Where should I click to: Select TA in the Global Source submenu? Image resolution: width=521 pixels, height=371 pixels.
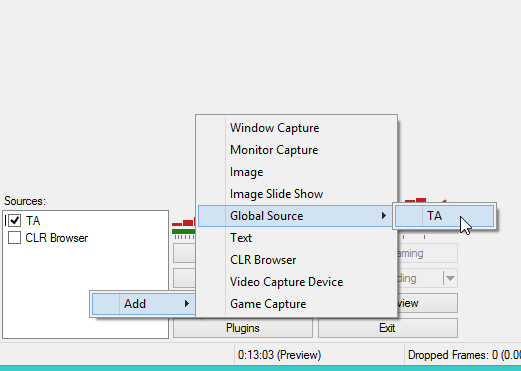coord(444,216)
